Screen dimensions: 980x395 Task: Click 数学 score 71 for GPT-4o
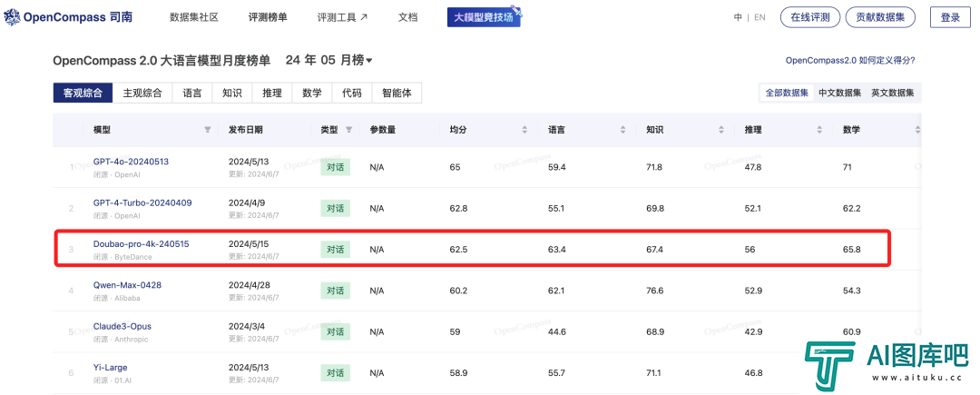click(x=848, y=167)
